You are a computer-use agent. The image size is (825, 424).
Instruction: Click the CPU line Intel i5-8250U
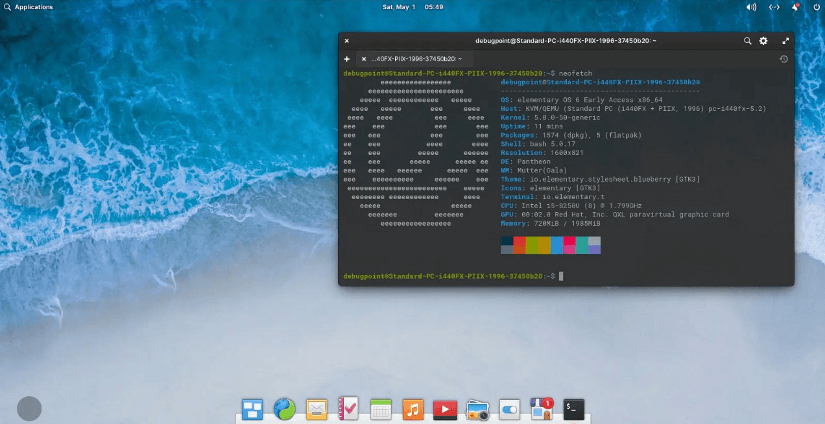point(571,206)
